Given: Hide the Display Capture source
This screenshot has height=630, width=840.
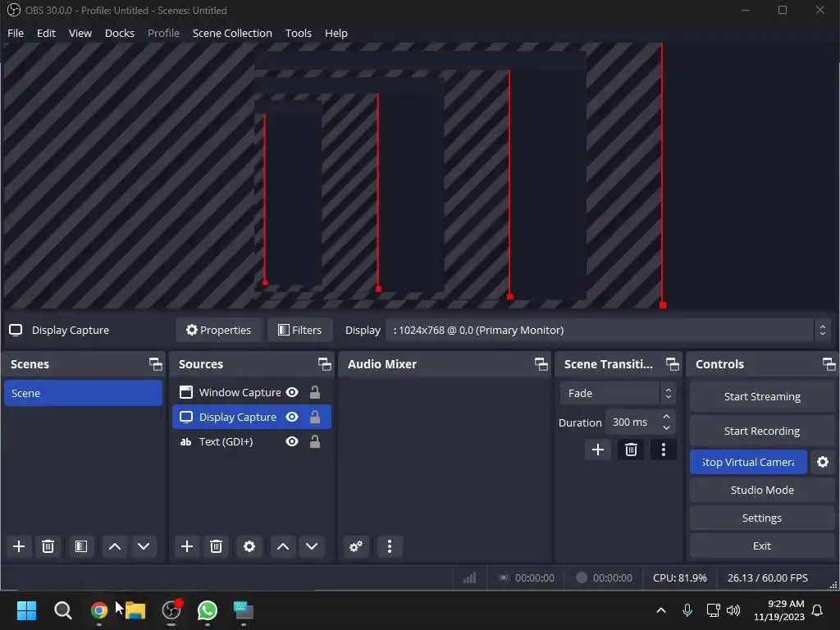Looking at the screenshot, I should tap(292, 417).
